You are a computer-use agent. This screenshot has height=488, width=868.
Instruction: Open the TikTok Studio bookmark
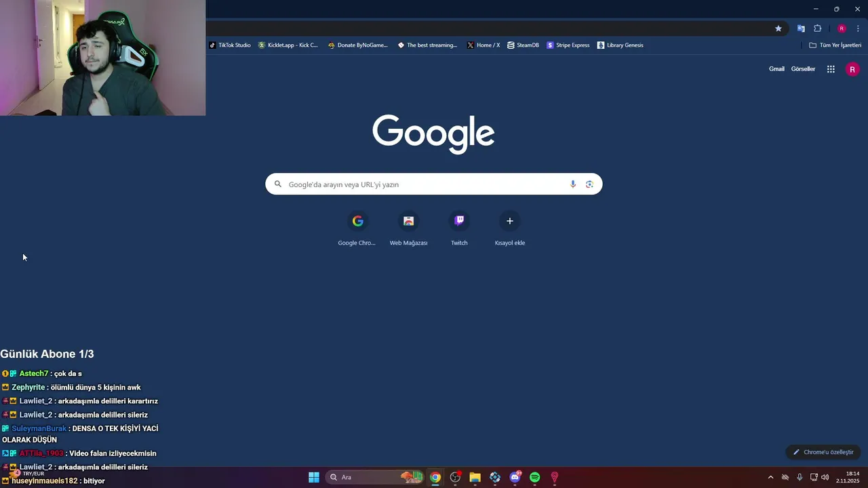[x=230, y=45]
